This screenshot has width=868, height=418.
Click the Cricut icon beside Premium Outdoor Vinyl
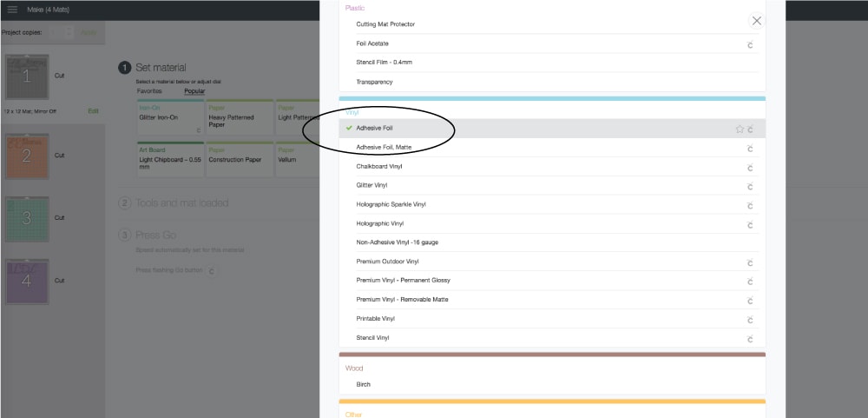750,262
